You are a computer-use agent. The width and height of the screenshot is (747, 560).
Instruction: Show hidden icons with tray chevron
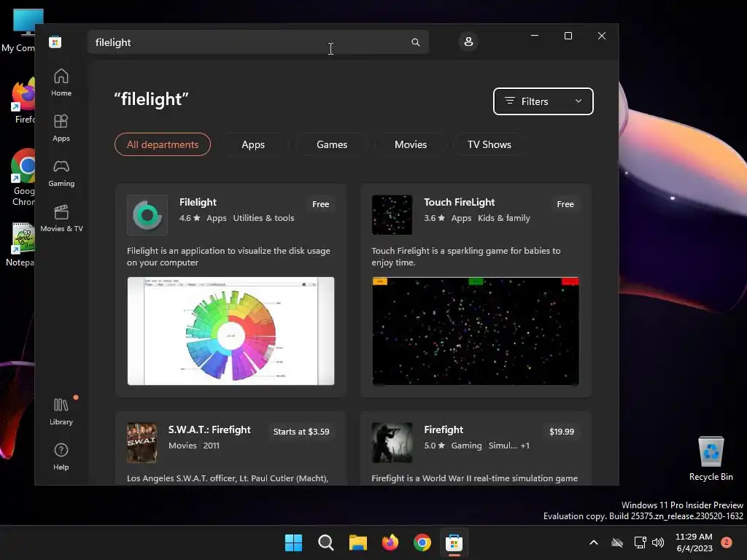click(x=594, y=542)
